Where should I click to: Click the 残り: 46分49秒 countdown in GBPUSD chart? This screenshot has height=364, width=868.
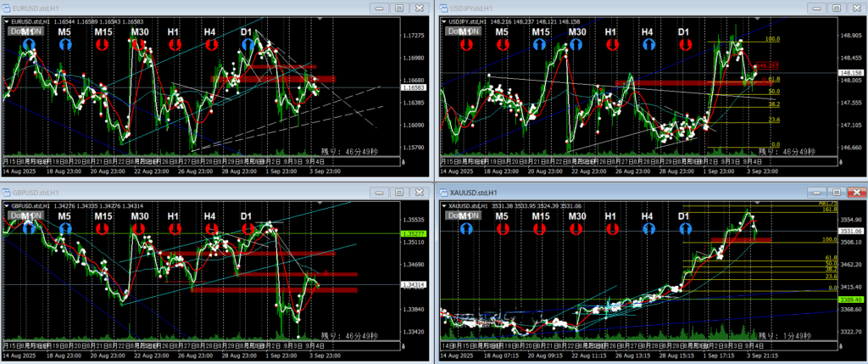coord(350,336)
